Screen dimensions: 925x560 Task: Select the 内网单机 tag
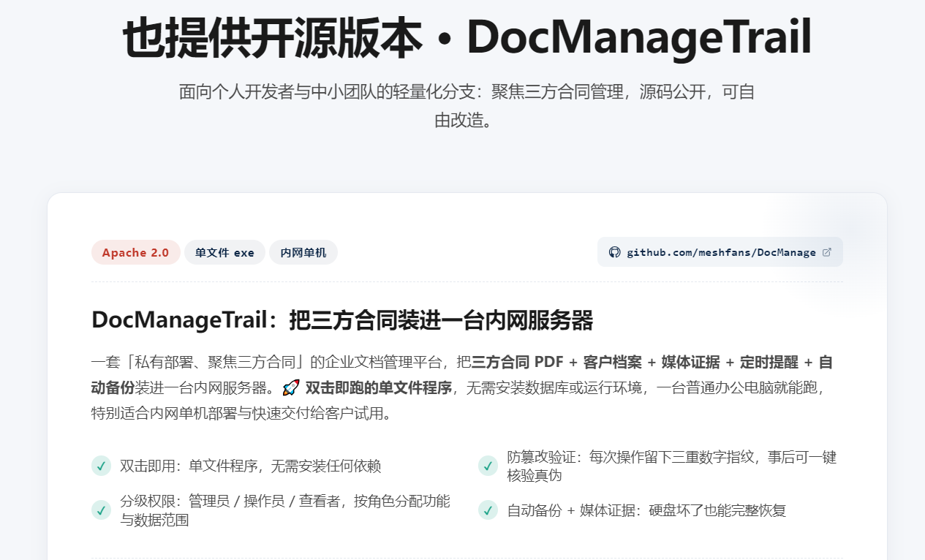pos(303,252)
